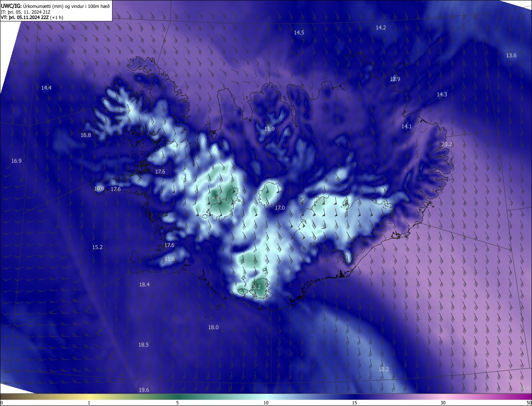Click the 18.0 value label
This screenshot has height=406, width=532.
coord(213,328)
